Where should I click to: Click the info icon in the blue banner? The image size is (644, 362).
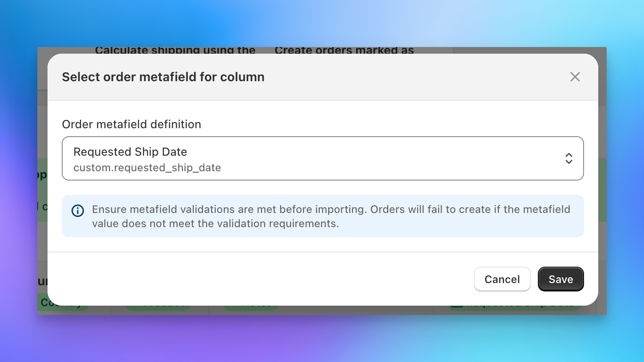point(78,211)
